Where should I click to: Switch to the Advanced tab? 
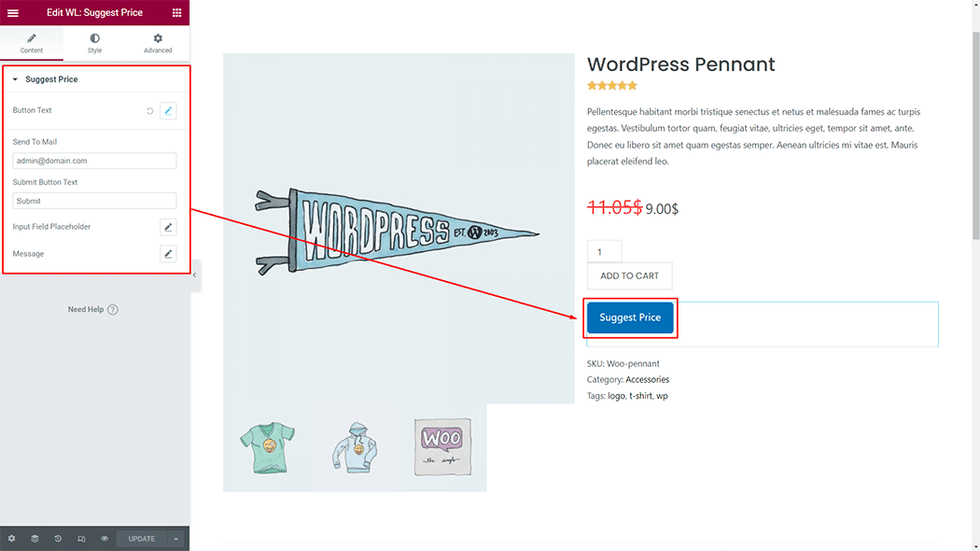click(158, 43)
